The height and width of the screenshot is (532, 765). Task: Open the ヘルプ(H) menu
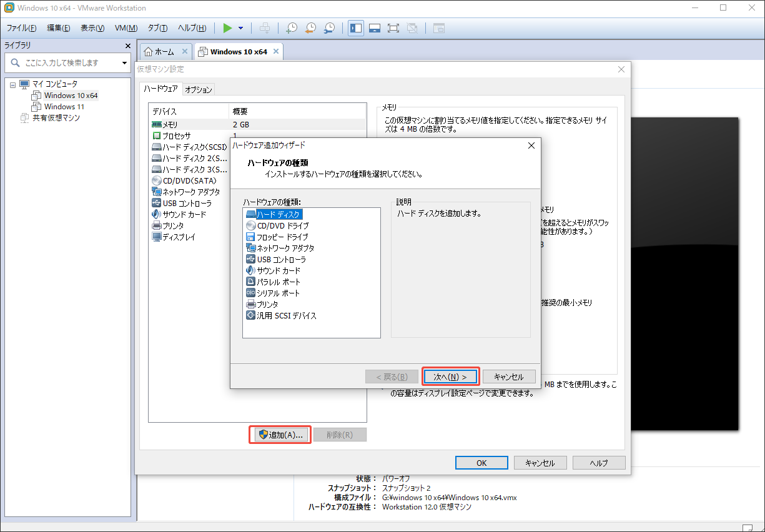(x=192, y=28)
